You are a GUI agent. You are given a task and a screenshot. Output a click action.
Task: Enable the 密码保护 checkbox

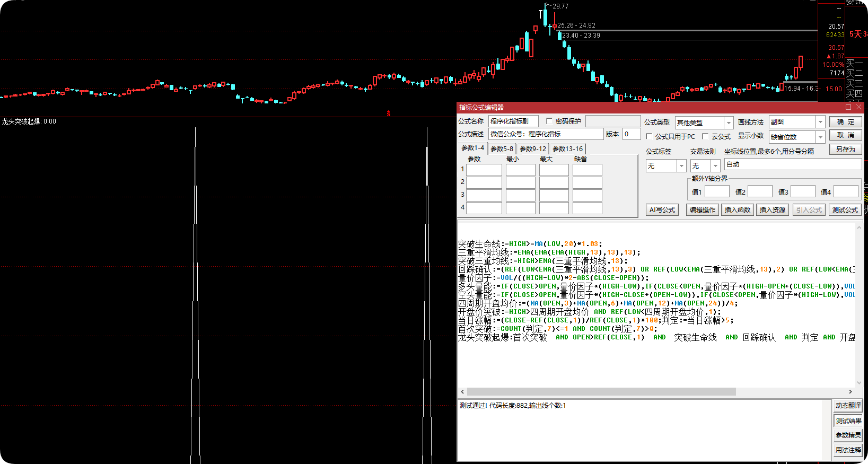point(549,121)
